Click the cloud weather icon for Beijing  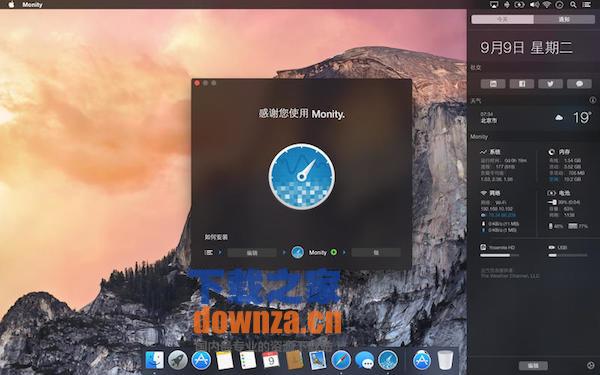(x=559, y=117)
